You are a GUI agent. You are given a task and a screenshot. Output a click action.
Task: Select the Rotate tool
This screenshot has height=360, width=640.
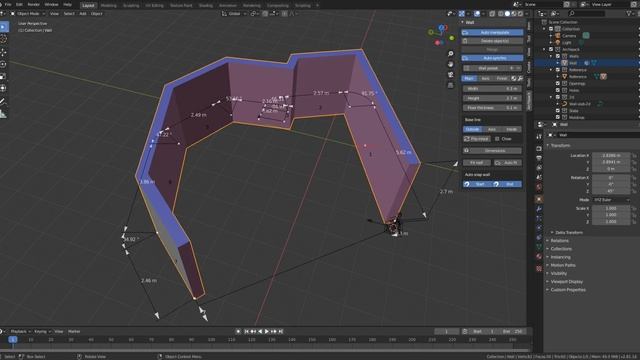point(3,64)
